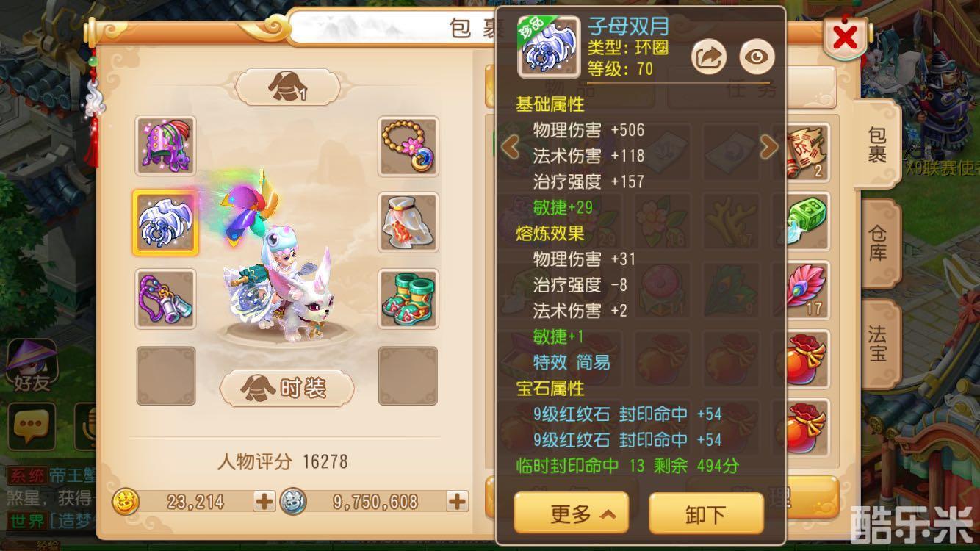Switch to the 法宝 treasure tab
Image resolution: width=980 pixels, height=551 pixels.
pos(877,344)
